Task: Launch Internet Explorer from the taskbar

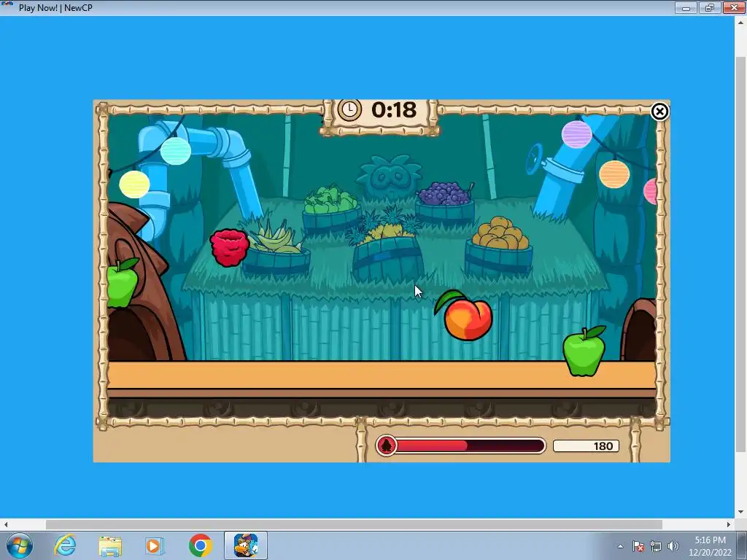Action: tap(65, 545)
